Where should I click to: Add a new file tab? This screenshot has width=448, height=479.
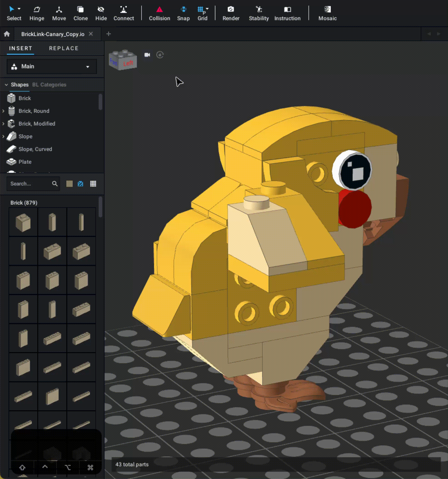point(108,34)
